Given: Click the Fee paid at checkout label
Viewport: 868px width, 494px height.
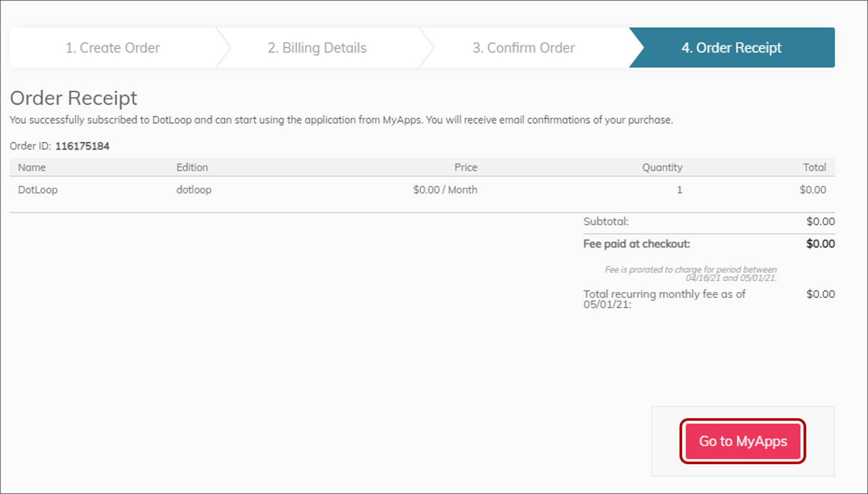Looking at the screenshot, I should [x=637, y=244].
